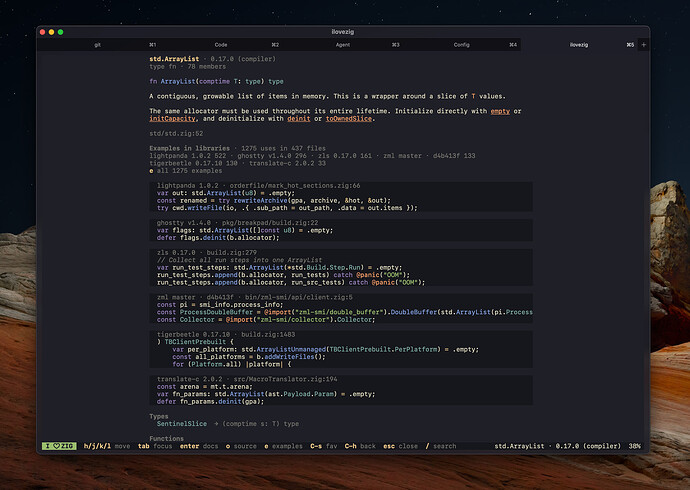Click the search hint in status bar
Screen dimensions: 690x490
point(440,446)
